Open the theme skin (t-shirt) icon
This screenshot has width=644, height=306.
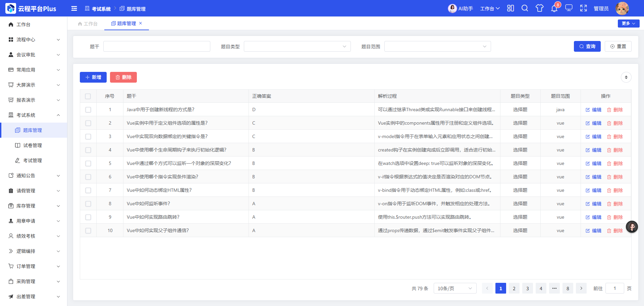[x=539, y=8]
